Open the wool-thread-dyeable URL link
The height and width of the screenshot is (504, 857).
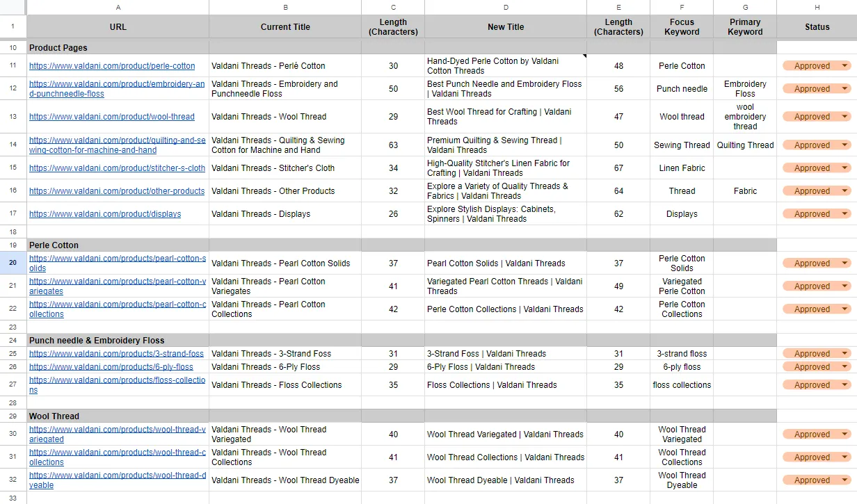(x=118, y=480)
